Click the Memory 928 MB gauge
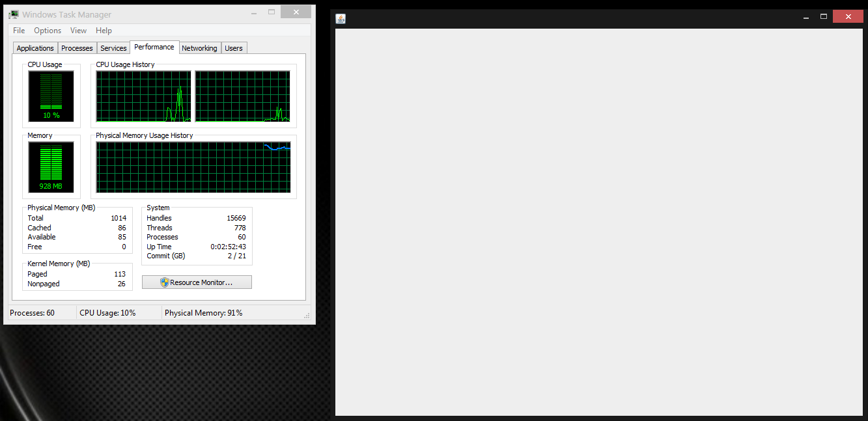Image resolution: width=868 pixels, height=421 pixels. tap(51, 167)
